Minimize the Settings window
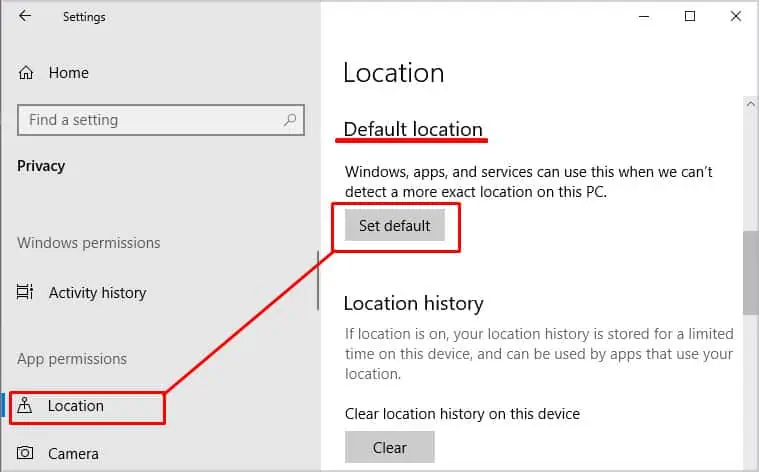 [x=644, y=16]
